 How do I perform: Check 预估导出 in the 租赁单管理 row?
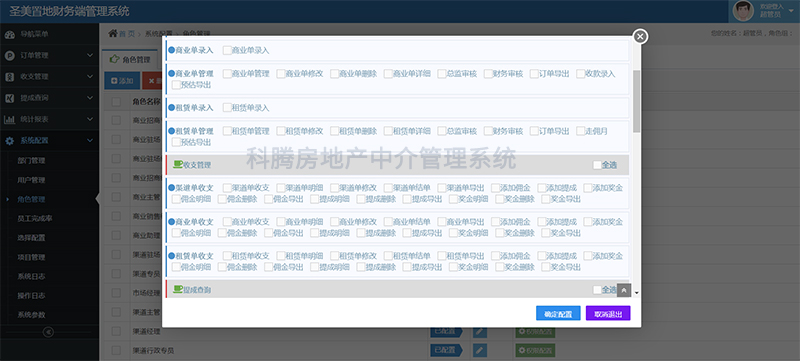pyautogui.click(x=176, y=142)
